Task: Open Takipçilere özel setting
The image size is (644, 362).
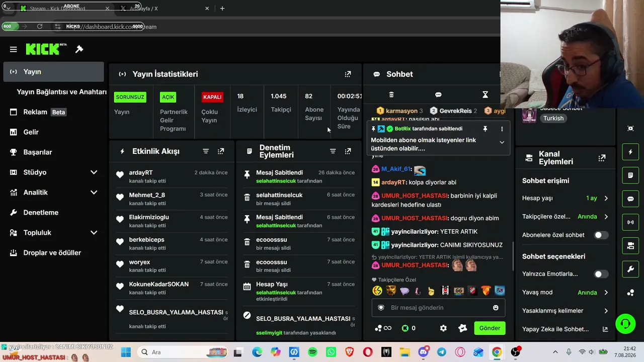Action: [565, 217]
